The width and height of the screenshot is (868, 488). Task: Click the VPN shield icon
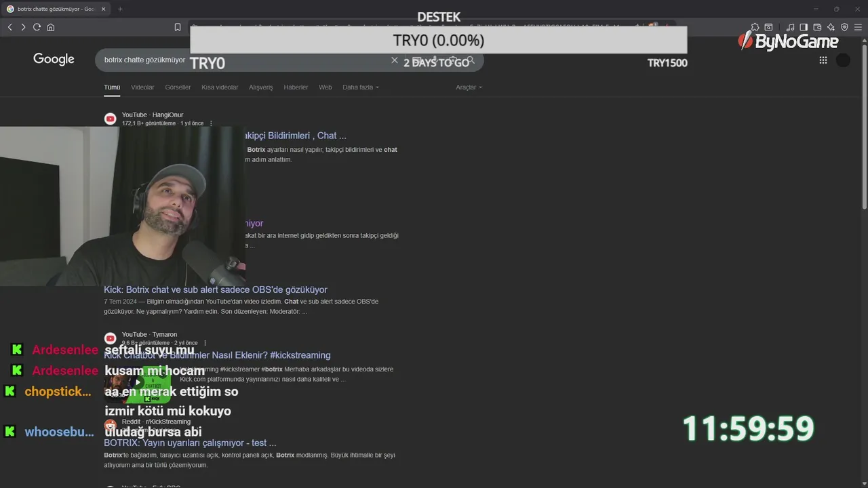(x=844, y=27)
